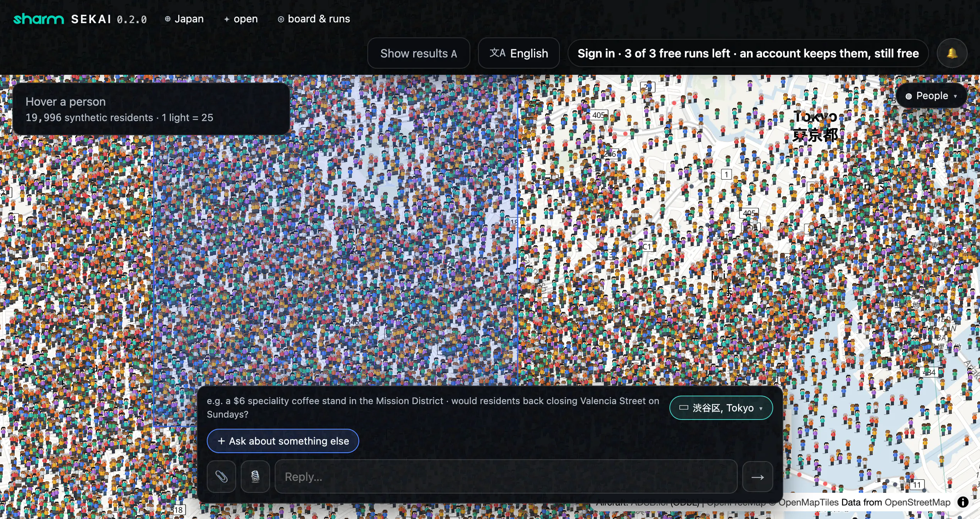
Task: Click Ask about something else
Action: pos(283,441)
